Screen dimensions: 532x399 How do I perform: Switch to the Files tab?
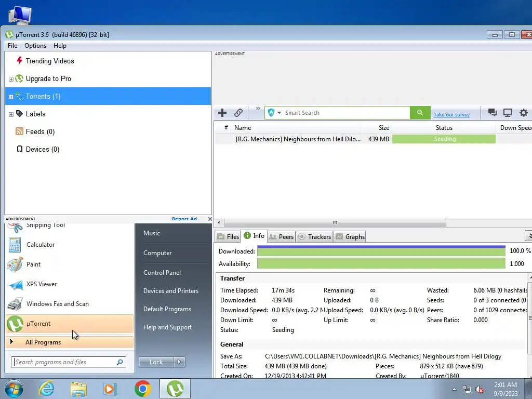pyautogui.click(x=228, y=236)
